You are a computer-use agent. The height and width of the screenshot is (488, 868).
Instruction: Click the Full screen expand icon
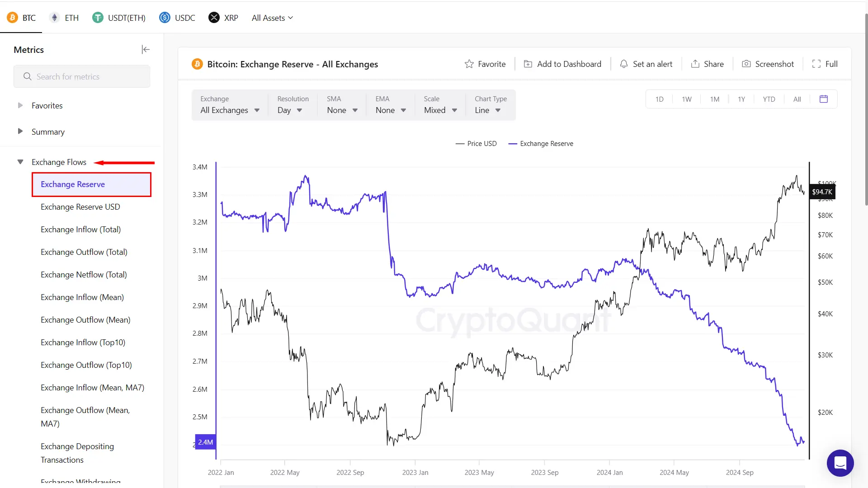816,64
